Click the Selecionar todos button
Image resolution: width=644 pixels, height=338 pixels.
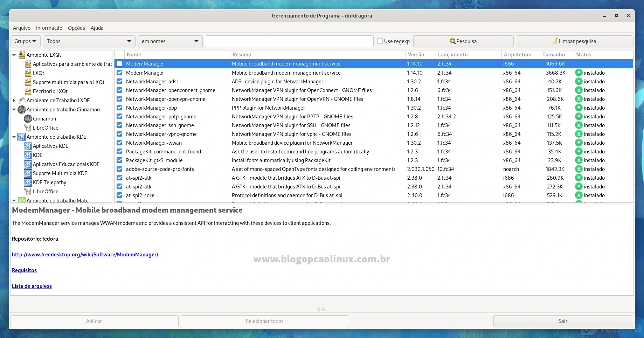pyautogui.click(x=265, y=321)
